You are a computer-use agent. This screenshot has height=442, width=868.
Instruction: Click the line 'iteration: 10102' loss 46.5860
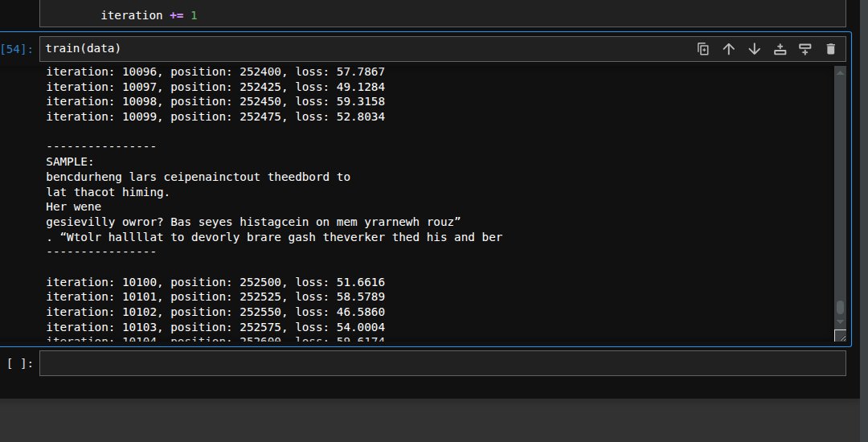tap(215, 312)
